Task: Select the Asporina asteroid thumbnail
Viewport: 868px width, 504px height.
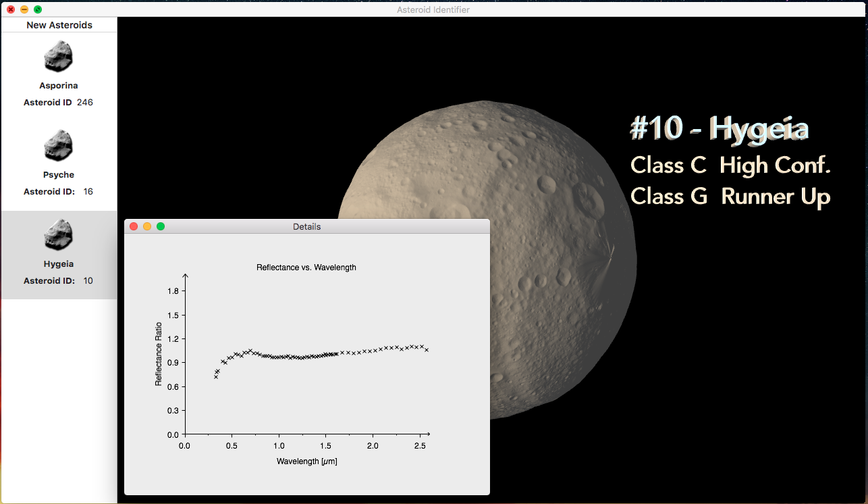Action: [59, 55]
